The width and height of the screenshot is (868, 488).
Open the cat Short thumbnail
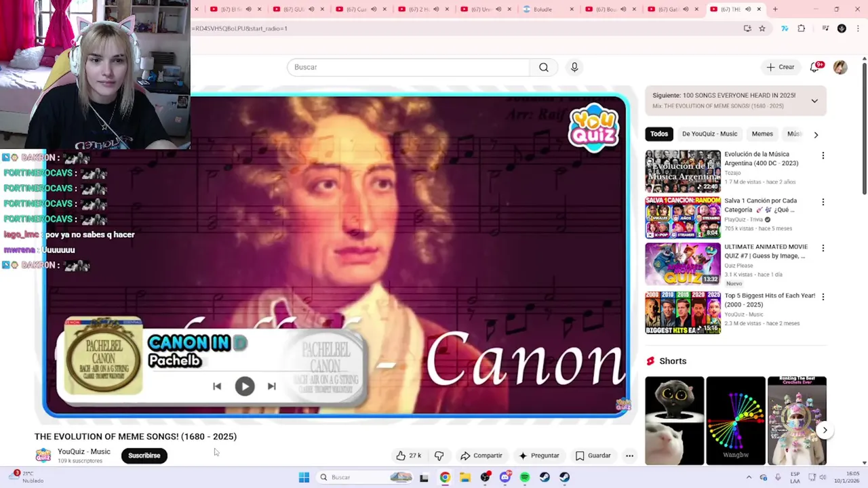coord(674,421)
